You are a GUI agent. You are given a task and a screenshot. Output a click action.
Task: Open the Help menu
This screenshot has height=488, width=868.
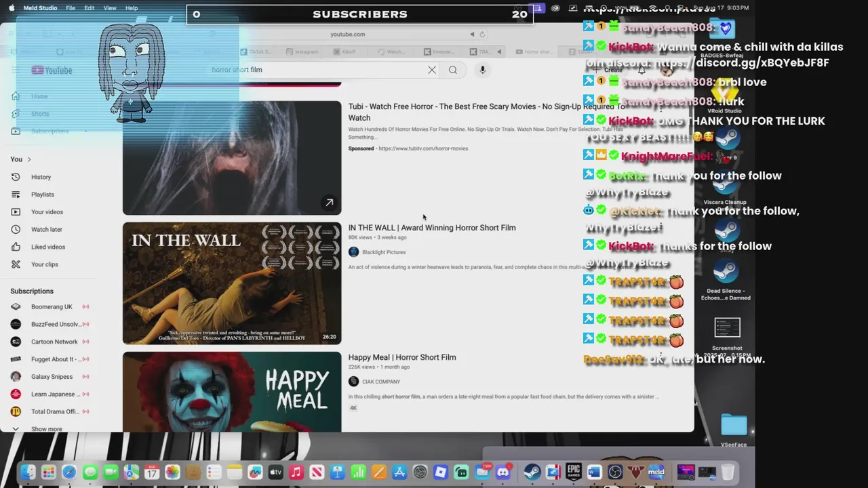[132, 8]
